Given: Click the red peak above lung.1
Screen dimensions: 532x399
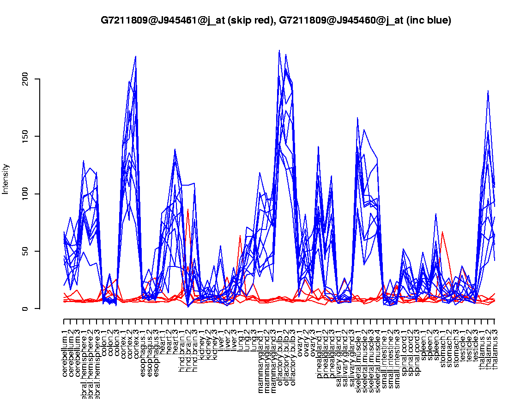Looking at the screenshot, I should (240, 236).
